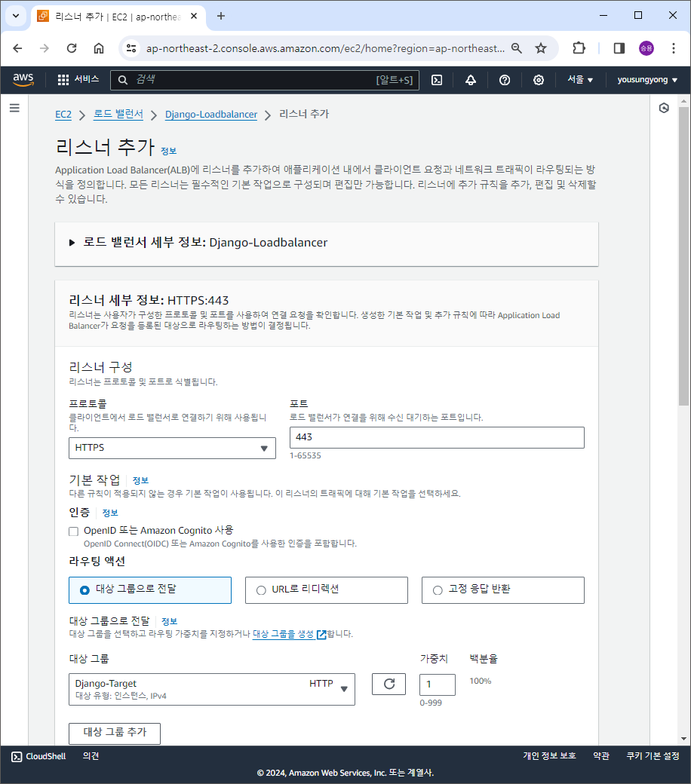The height and width of the screenshot is (784, 691).
Task: Open the Django-Target target group dropdown
Action: pyautogui.click(x=212, y=689)
